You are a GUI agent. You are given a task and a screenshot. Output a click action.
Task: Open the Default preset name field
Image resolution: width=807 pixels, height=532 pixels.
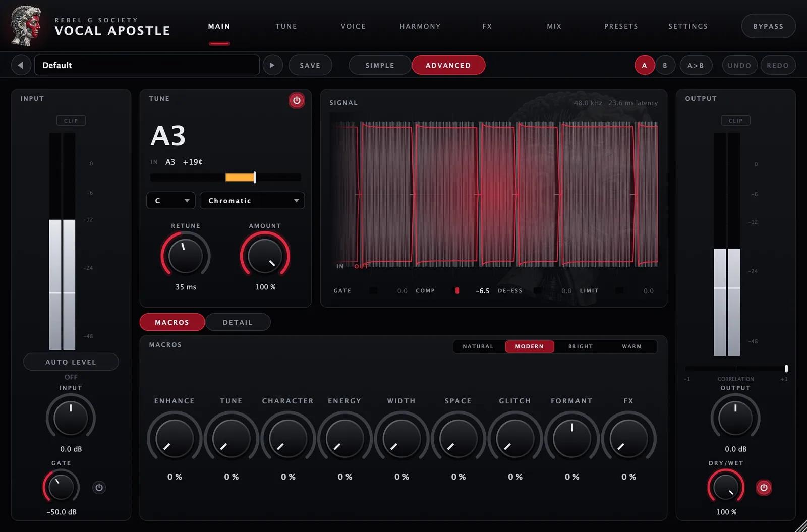pyautogui.click(x=147, y=65)
